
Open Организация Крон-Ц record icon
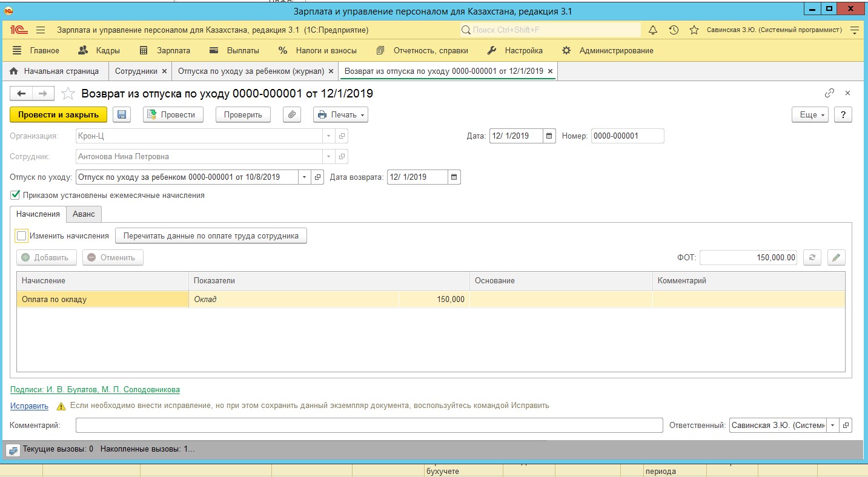click(x=342, y=136)
